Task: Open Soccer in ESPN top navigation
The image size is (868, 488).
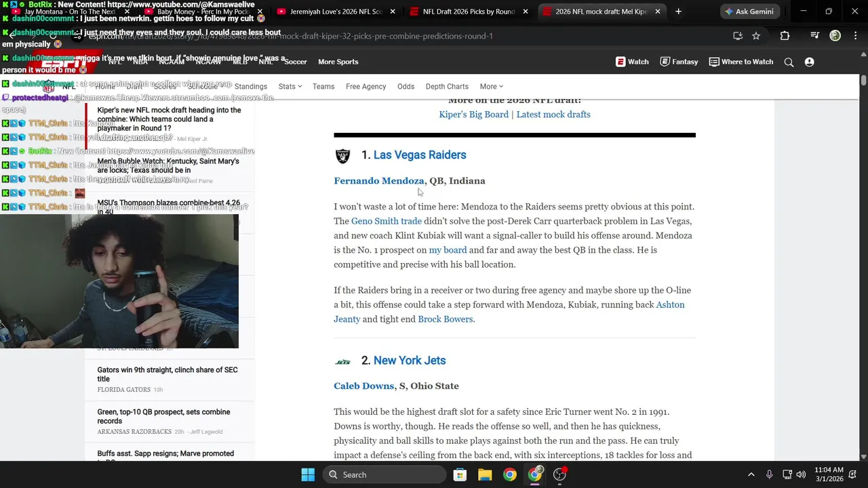Action: pos(296,62)
